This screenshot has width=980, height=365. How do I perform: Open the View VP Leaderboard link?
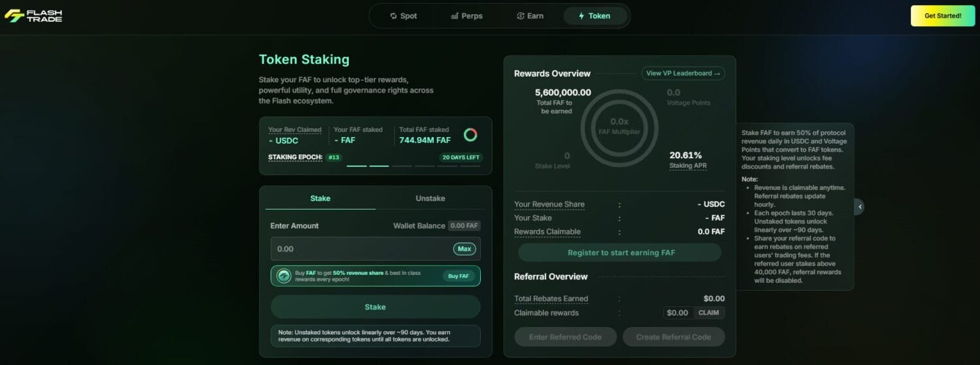point(683,73)
